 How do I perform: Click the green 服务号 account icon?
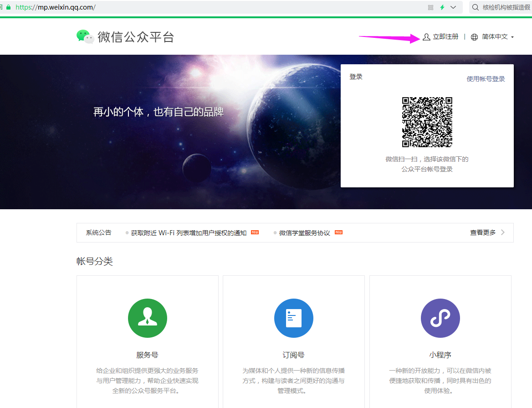pos(148,318)
